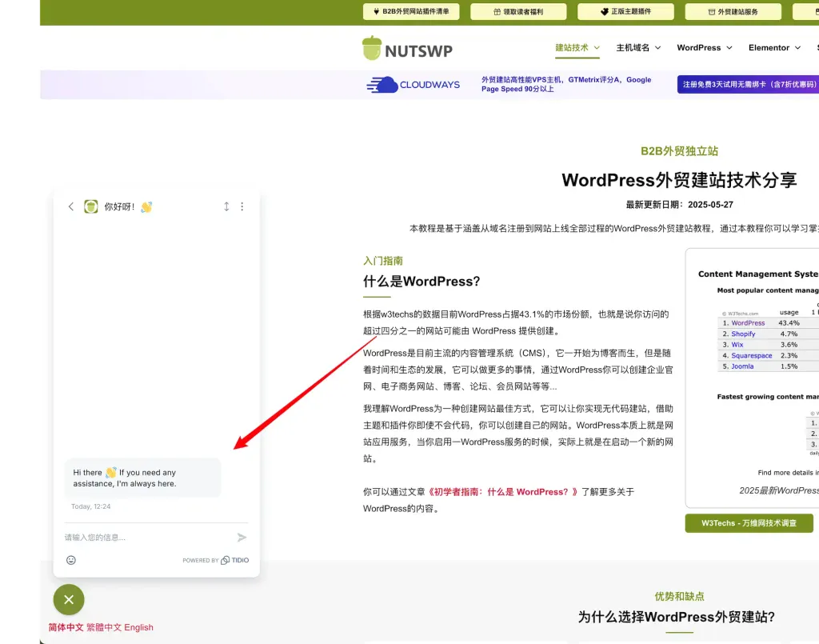Send the chat message arrow
Viewport: 819px width, 644px height.
click(242, 537)
